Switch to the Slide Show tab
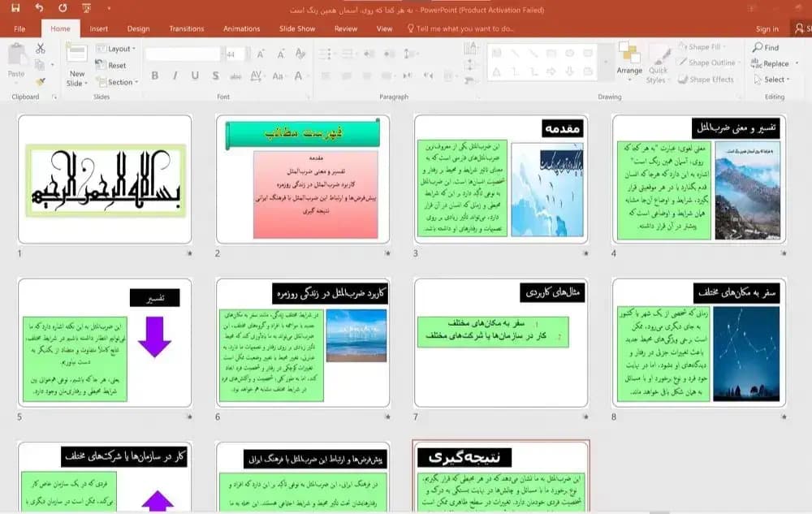 click(x=296, y=28)
